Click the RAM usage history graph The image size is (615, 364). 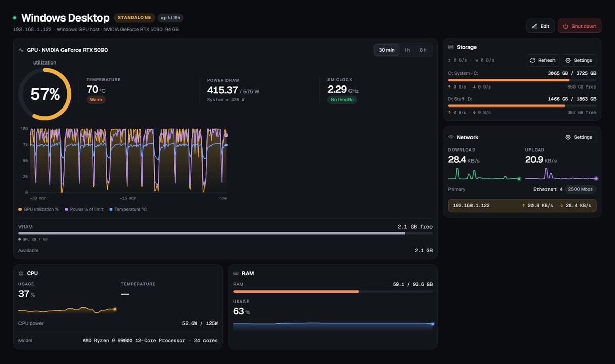click(333, 326)
